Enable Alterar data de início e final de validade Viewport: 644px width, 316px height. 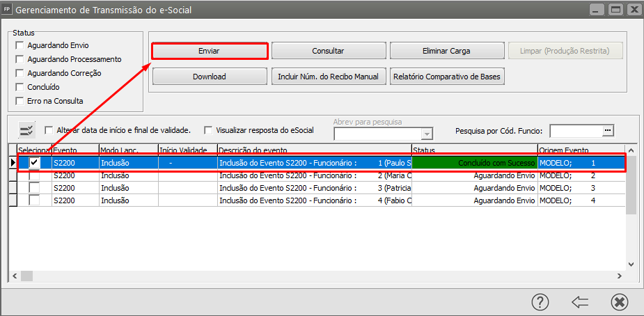(49, 130)
